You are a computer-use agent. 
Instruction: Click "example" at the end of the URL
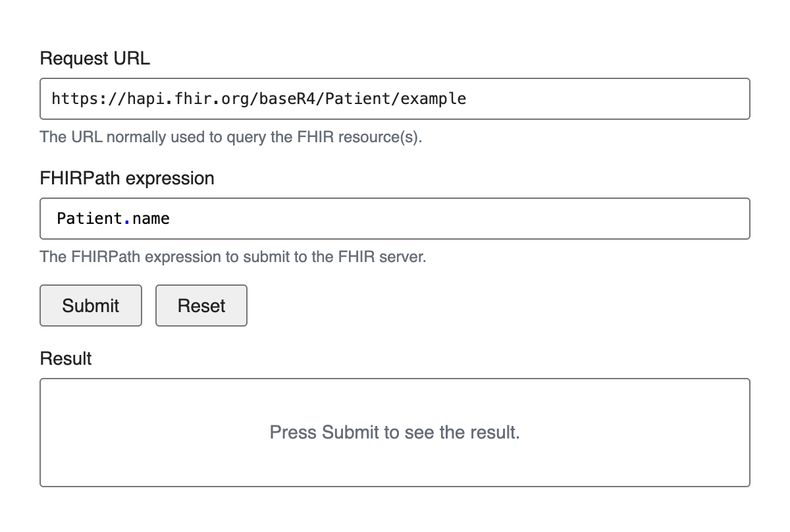433,99
